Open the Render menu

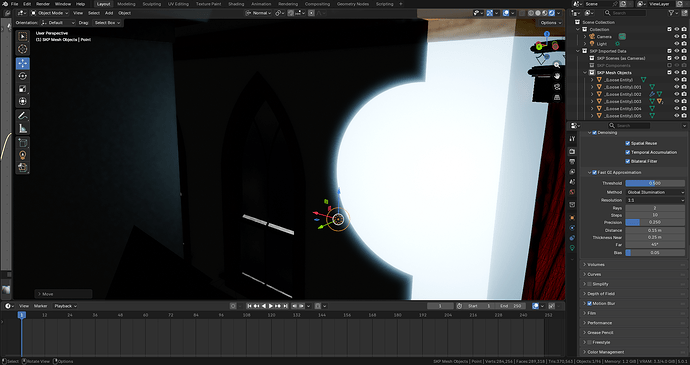[x=43, y=4]
